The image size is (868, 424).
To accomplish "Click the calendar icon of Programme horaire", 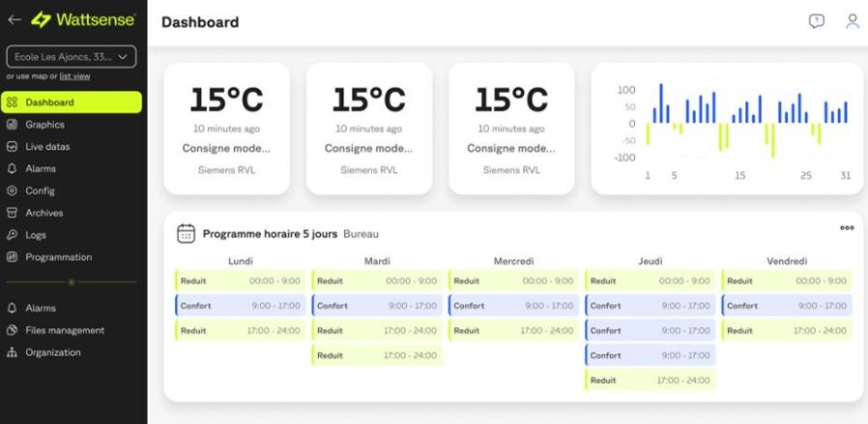I will tap(187, 234).
